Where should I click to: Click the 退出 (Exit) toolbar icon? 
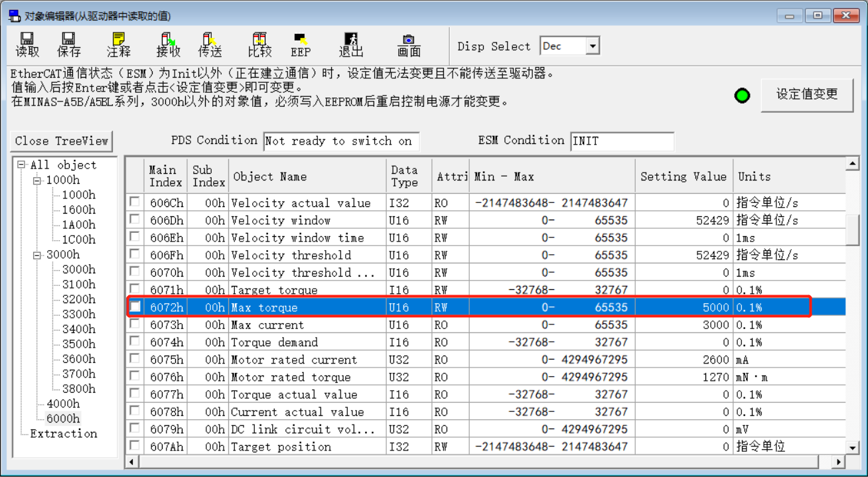(x=351, y=44)
